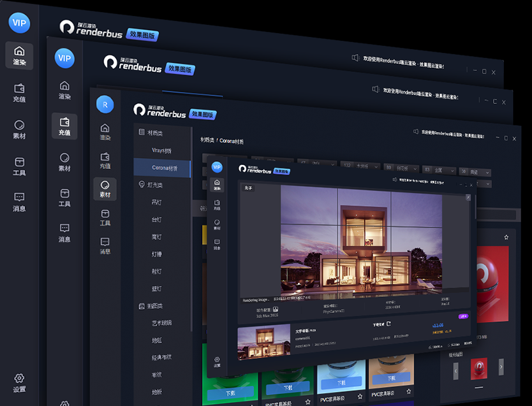Image resolution: width=532 pixels, height=406 pixels.
Task: Close the render preview panel in the front window
Action: 468,197
